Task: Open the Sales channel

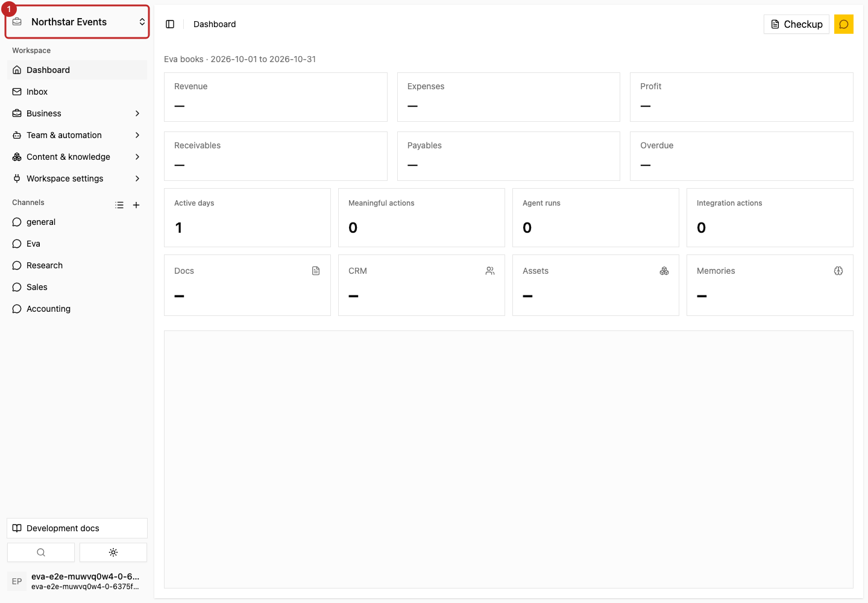Action: [x=77, y=287]
